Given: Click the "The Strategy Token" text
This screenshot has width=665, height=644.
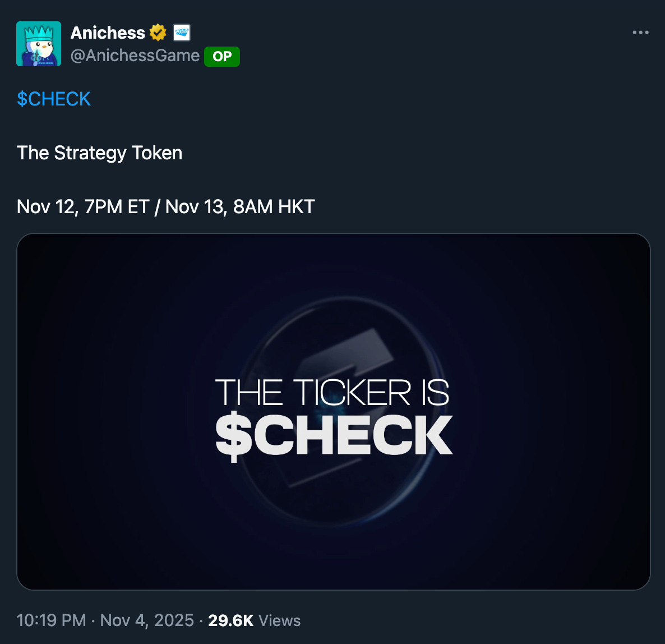Looking at the screenshot, I should pos(99,153).
